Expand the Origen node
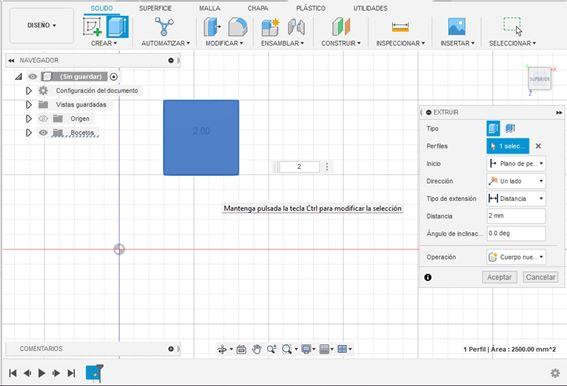The image size is (567, 386). 29,119
